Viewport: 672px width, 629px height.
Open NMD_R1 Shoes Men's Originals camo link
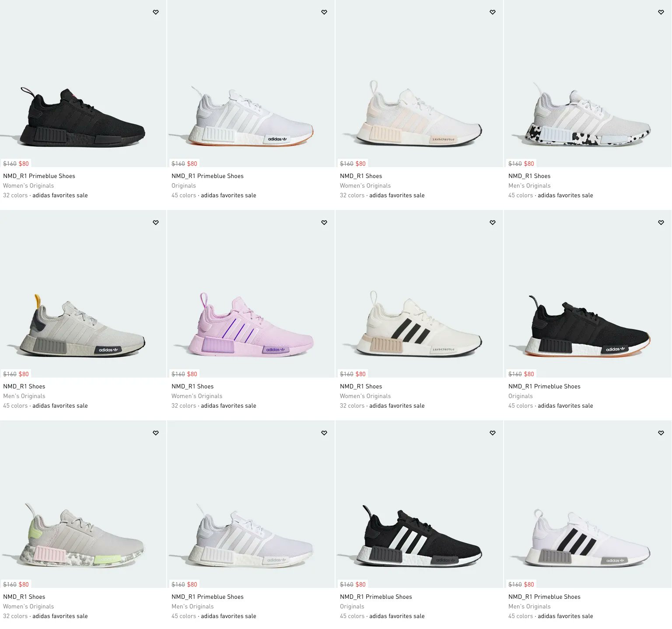click(x=529, y=176)
